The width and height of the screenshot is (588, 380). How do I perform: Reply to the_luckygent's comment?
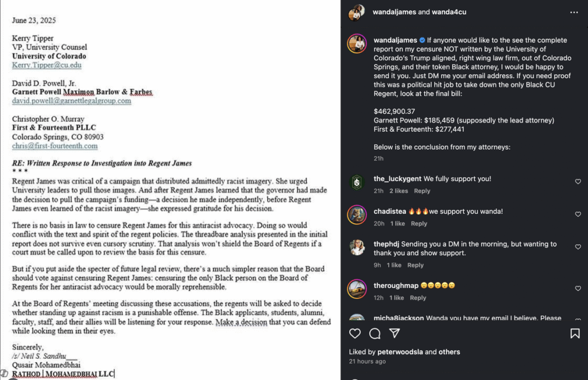(422, 191)
